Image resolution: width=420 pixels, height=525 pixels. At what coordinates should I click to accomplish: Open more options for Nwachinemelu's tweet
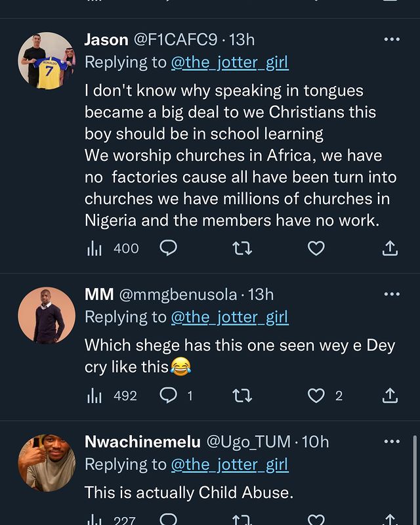392,442
